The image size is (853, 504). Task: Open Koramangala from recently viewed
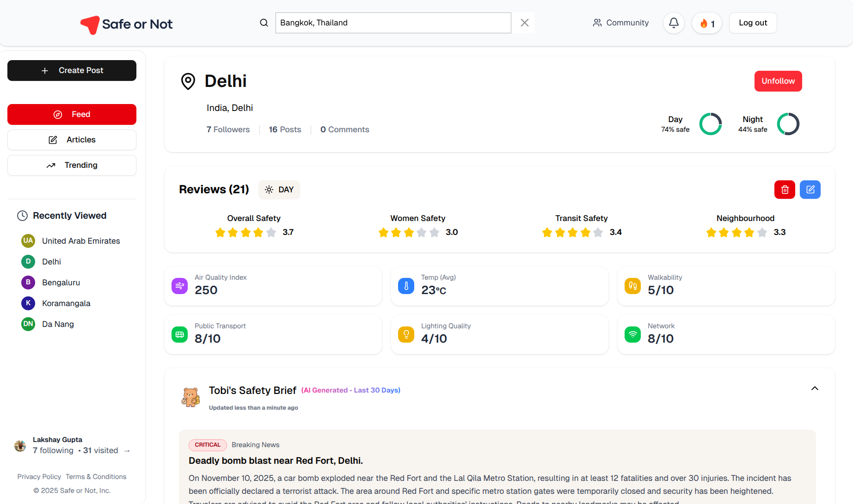click(66, 303)
